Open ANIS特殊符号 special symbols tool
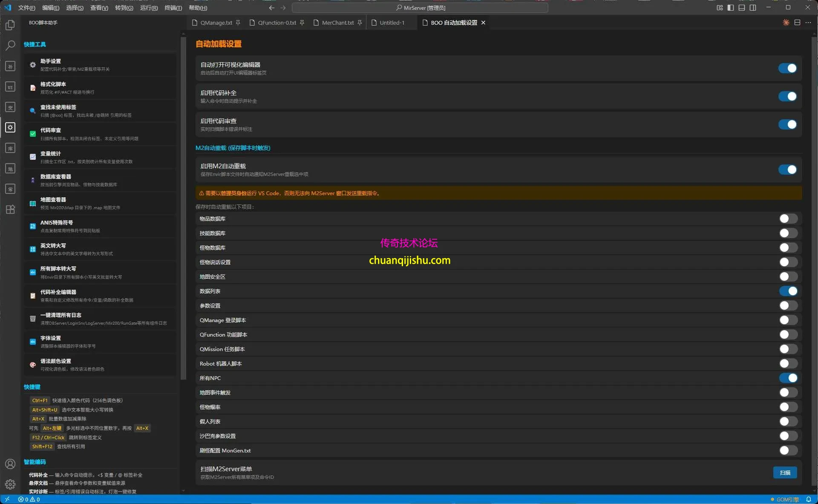 100,226
